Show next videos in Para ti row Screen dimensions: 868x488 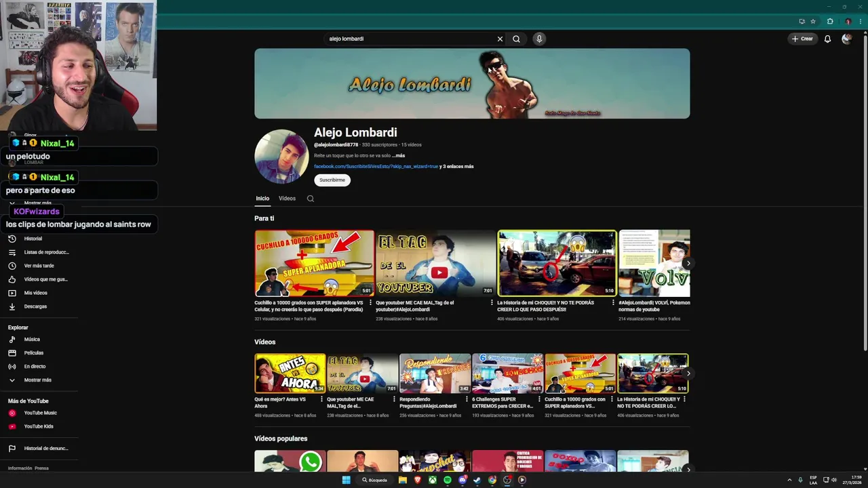(x=688, y=263)
